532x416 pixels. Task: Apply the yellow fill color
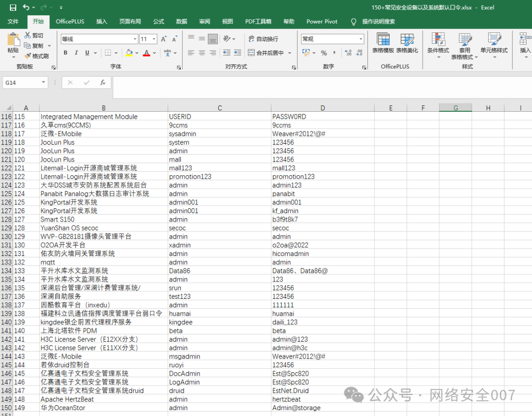click(129, 53)
